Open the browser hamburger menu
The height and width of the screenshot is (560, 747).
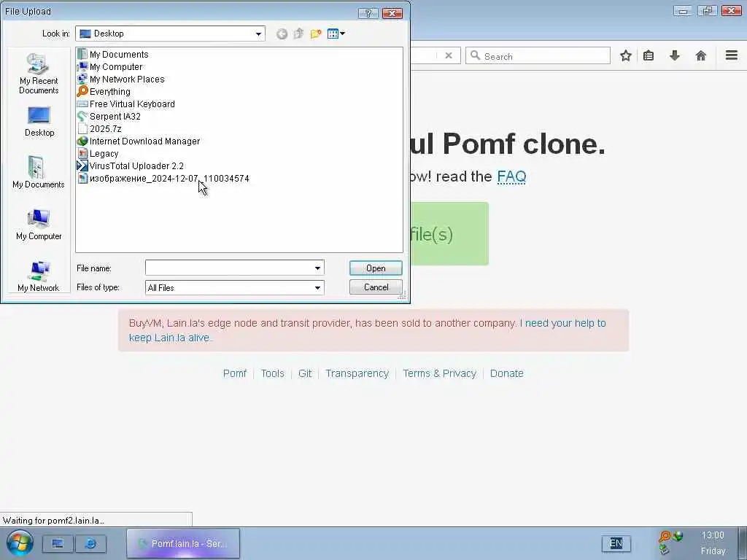(732, 55)
